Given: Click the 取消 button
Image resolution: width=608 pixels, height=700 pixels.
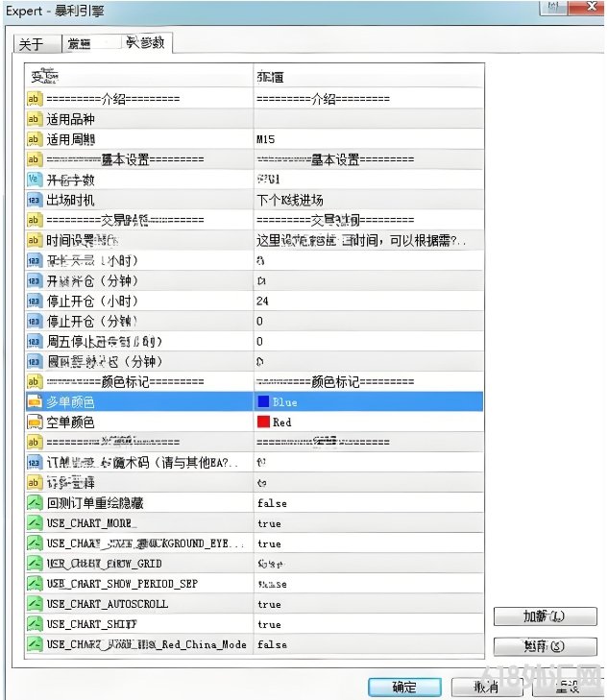Looking at the screenshot, I should click(486, 687).
